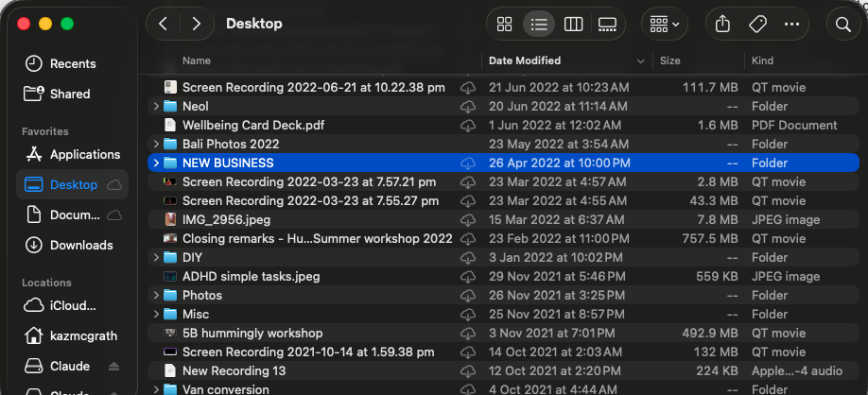This screenshot has height=395, width=868.
Task: Select the Bali Photos 2022 folder row
Action: (503, 145)
